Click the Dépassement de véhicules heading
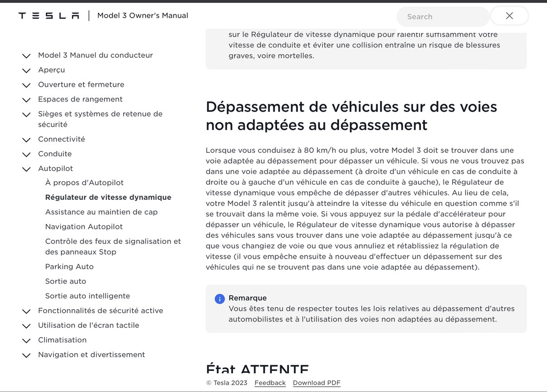Screen dimensions: 547x392 351,116
